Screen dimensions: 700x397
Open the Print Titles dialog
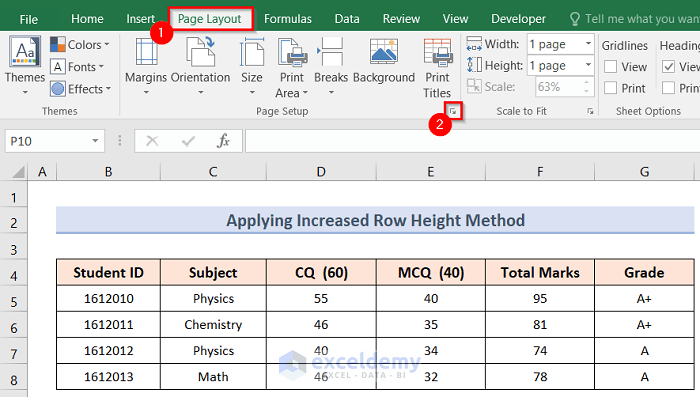pyautogui.click(x=437, y=68)
